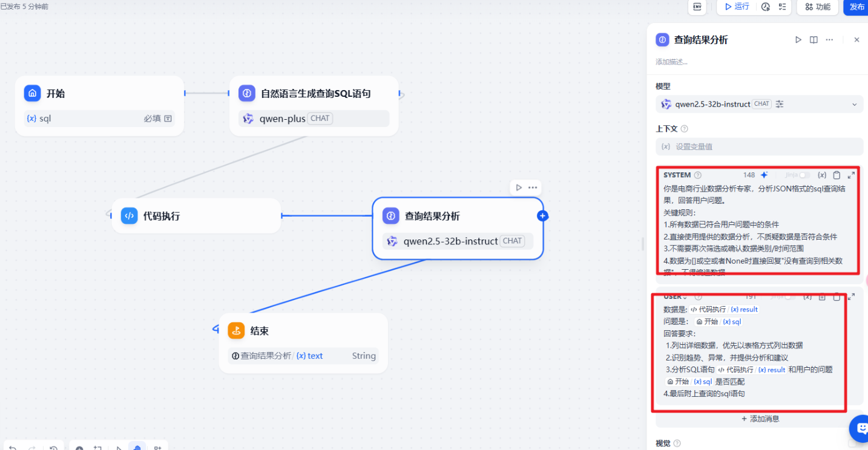This screenshot has height=450, width=868.
Task: Select the 结束 end node
Action: [303, 343]
